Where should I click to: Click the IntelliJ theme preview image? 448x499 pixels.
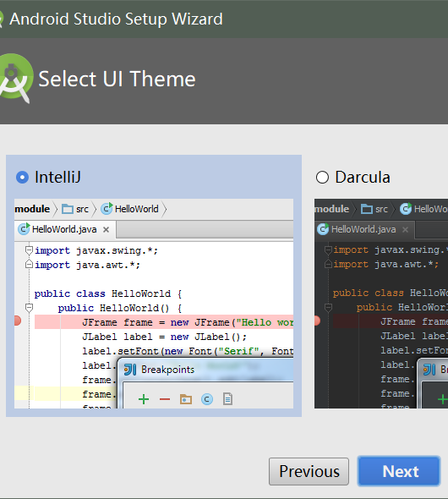(x=154, y=304)
